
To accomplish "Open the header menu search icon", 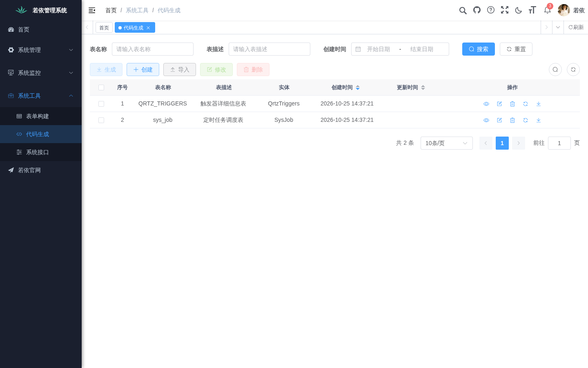I will pos(463,10).
